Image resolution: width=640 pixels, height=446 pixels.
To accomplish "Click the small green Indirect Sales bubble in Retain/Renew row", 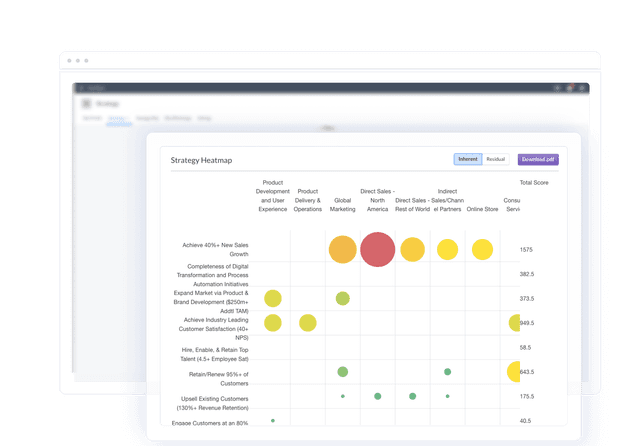I will pyautogui.click(x=447, y=372).
